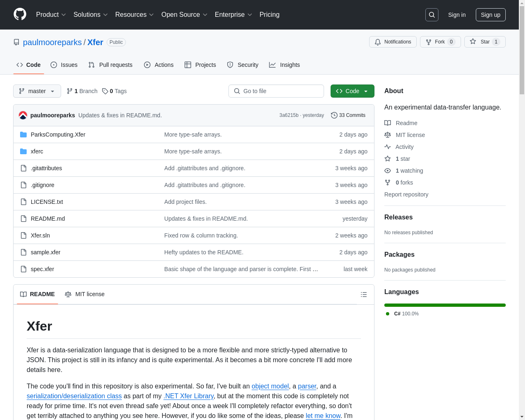The width and height of the screenshot is (525, 420).
Task: Open the master branch selector dropdown
Action: click(x=37, y=91)
